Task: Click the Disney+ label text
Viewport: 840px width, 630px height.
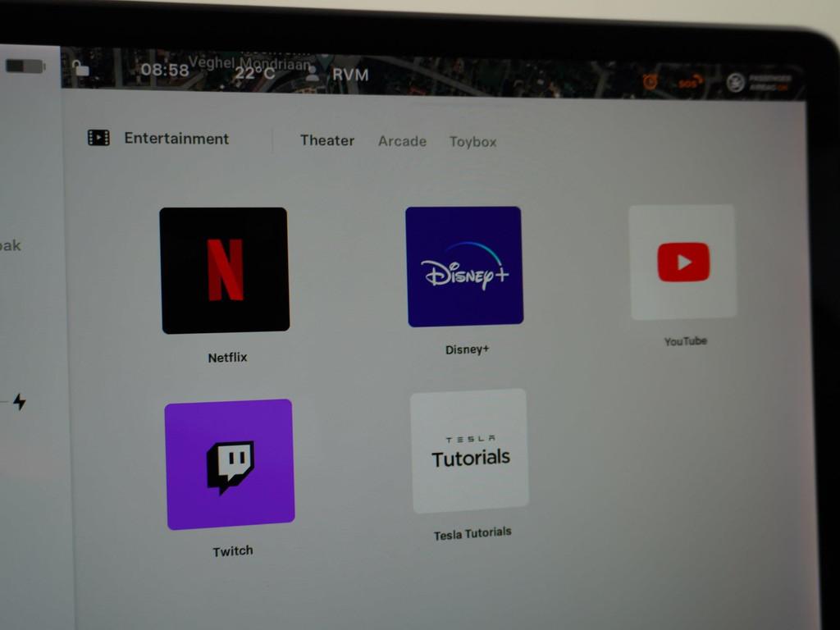Action: (x=467, y=349)
